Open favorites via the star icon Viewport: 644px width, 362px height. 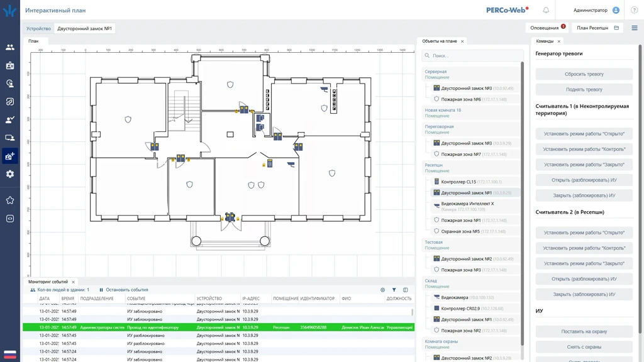(x=10, y=200)
